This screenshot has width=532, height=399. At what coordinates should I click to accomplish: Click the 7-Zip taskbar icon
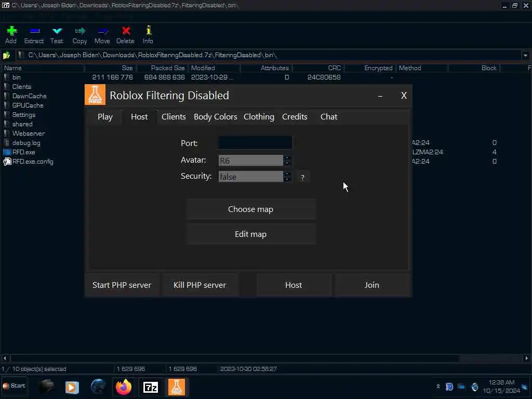(150, 387)
